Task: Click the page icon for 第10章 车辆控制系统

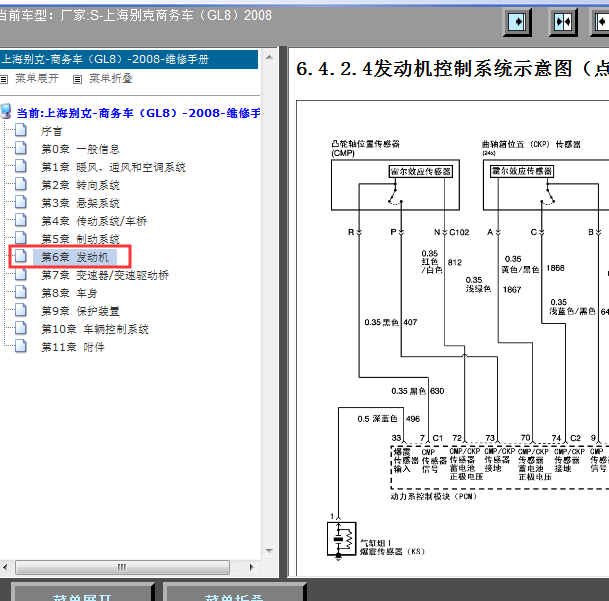Action: coord(21,328)
